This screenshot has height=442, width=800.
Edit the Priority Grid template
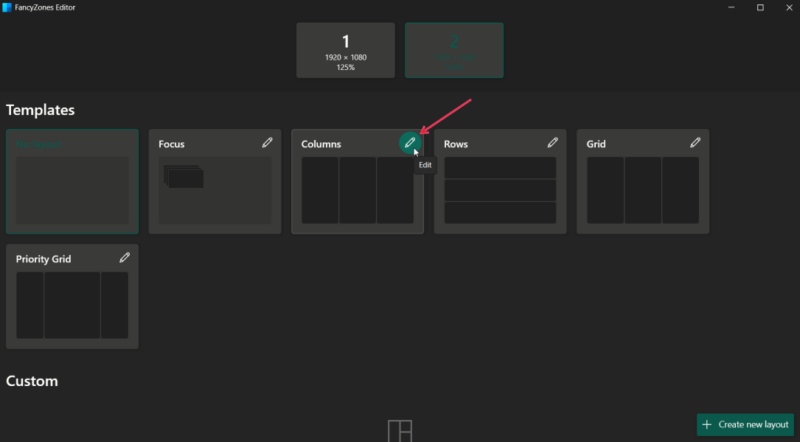coord(124,258)
